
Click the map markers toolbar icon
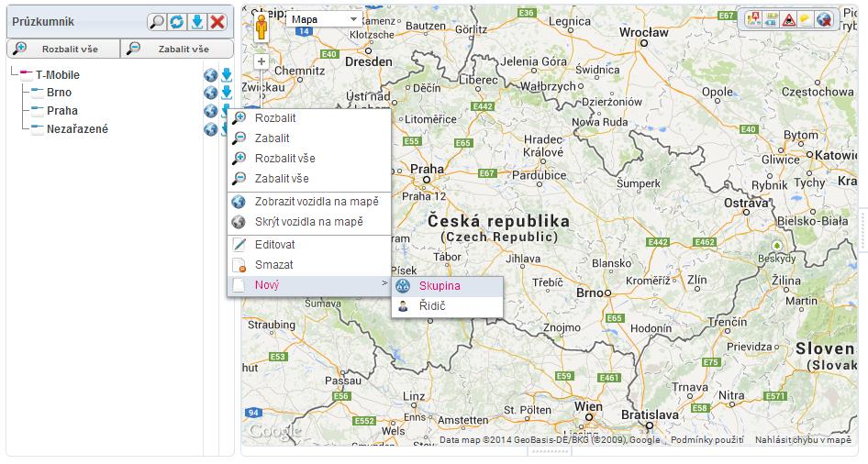pos(753,20)
